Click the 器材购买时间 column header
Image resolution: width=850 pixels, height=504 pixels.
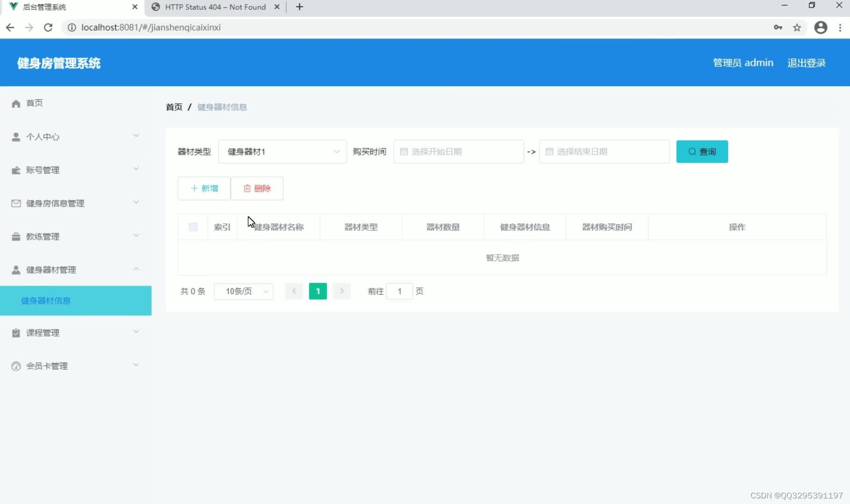point(607,227)
